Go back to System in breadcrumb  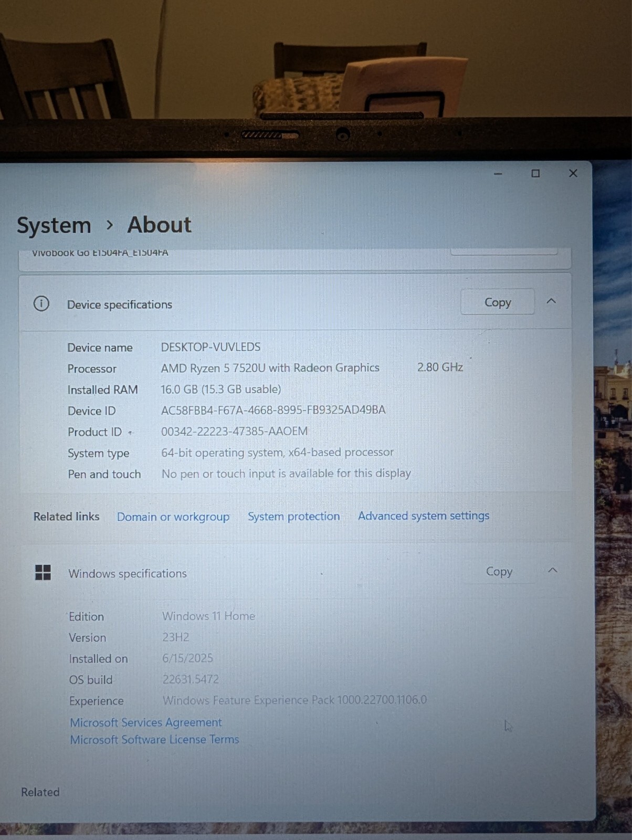point(54,225)
